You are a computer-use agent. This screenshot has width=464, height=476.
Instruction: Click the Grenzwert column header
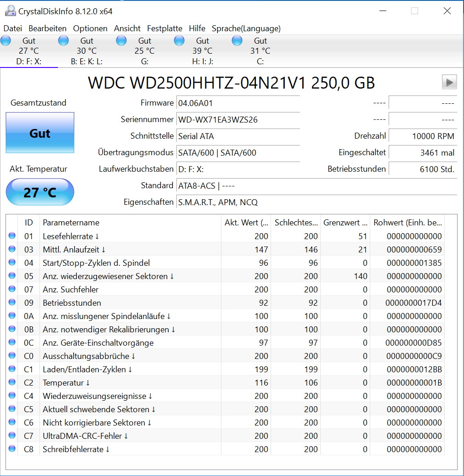click(x=345, y=223)
